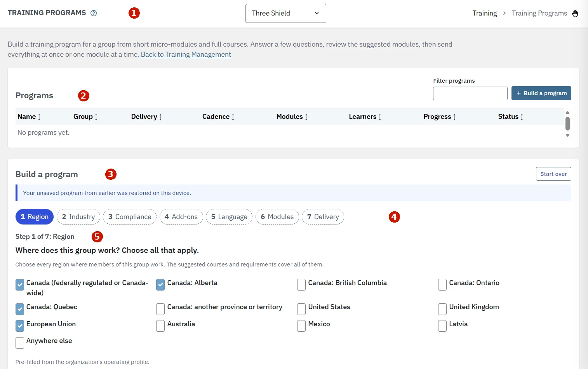Sort programs by Modules column arrows
This screenshot has height=369, width=588.
pyautogui.click(x=306, y=117)
